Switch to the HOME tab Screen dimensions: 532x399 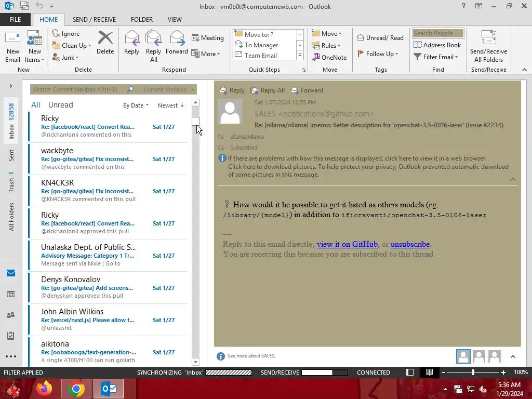coord(48,19)
